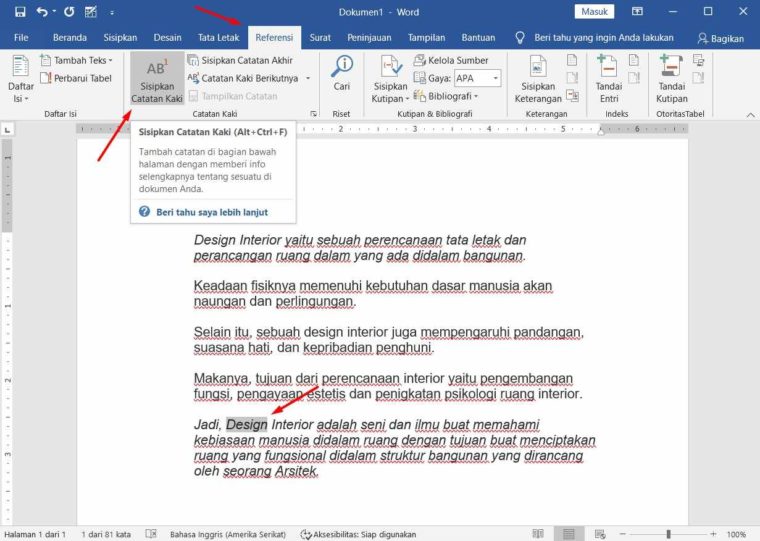Click the Sisipkan Catatan Kaki button

pyautogui.click(x=157, y=78)
